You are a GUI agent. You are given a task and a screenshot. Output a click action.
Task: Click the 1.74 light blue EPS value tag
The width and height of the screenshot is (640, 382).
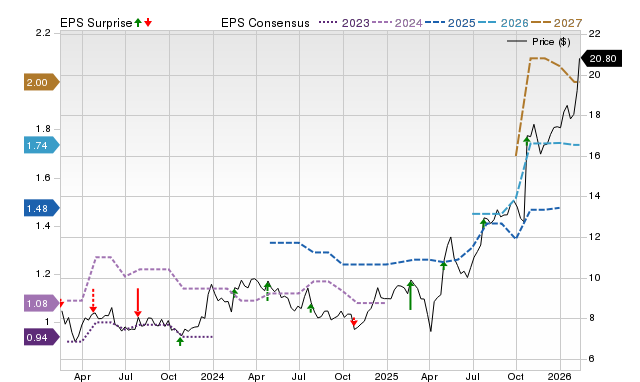tap(41, 145)
